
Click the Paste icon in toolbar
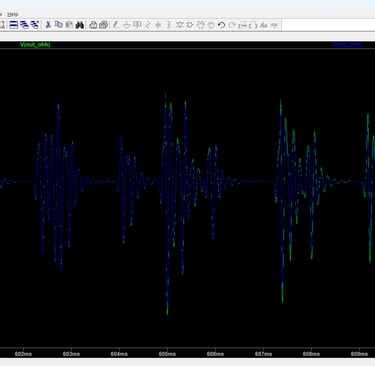coord(69,25)
